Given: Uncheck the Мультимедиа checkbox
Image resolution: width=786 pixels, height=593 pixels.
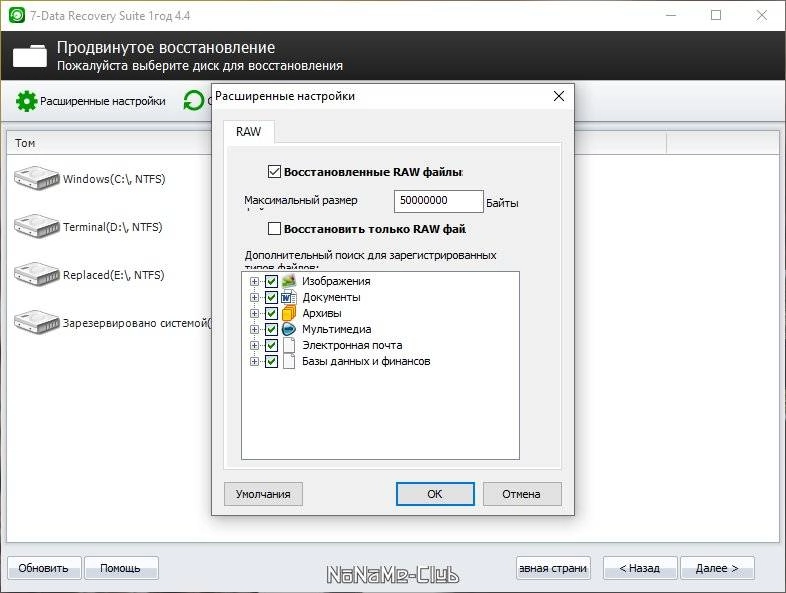Looking at the screenshot, I should (271, 329).
